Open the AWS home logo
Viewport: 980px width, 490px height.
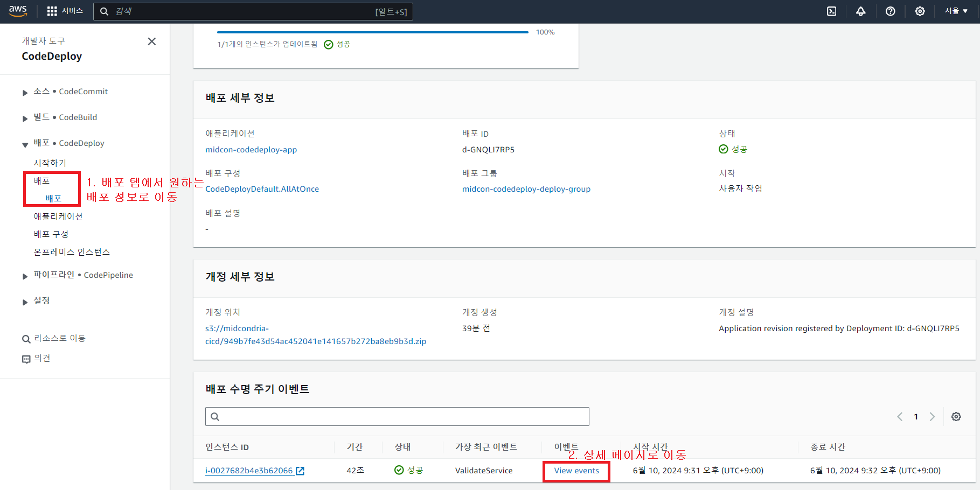18,11
